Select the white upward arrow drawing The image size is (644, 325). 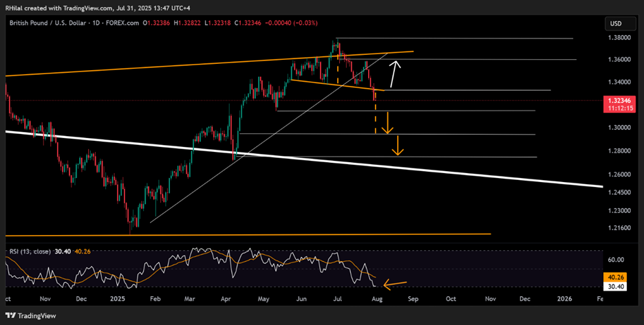coord(394,74)
